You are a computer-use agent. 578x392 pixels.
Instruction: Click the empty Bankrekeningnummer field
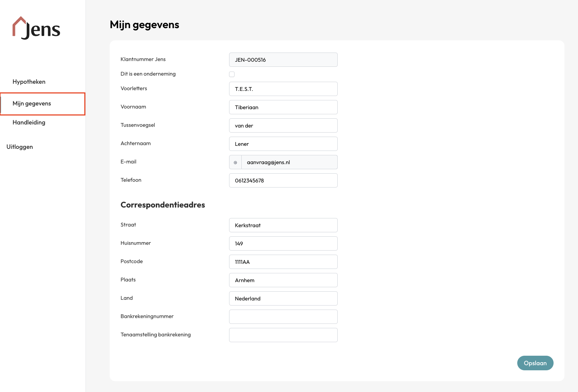pyautogui.click(x=283, y=317)
